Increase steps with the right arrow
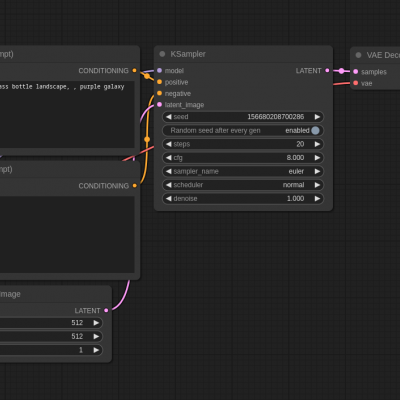This screenshot has width=400, height=400. click(317, 144)
